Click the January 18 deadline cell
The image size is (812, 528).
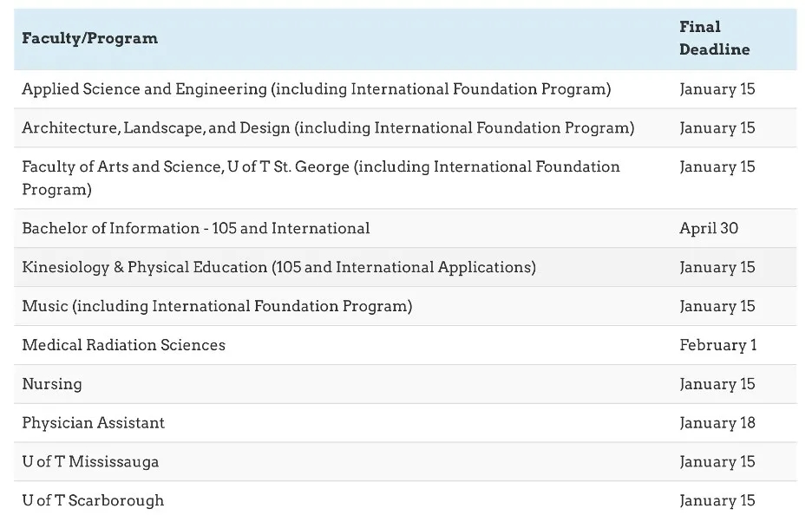pyautogui.click(x=717, y=423)
